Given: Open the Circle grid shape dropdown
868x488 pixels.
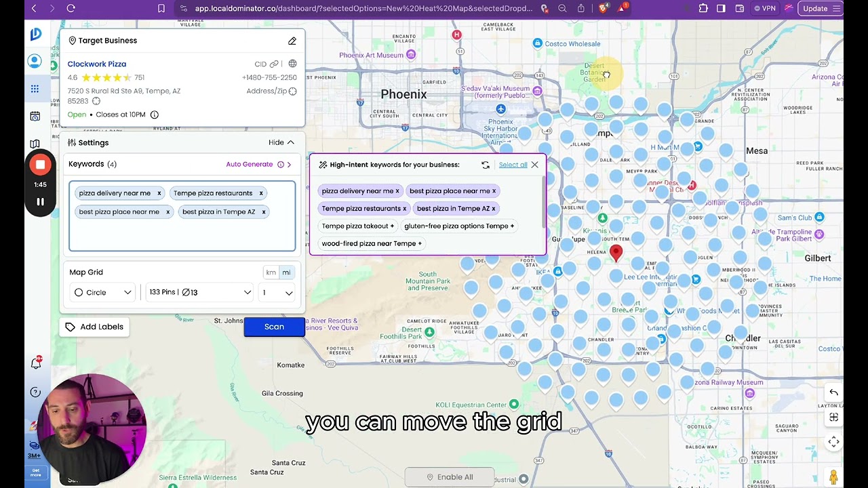Looking at the screenshot, I should coord(102,292).
